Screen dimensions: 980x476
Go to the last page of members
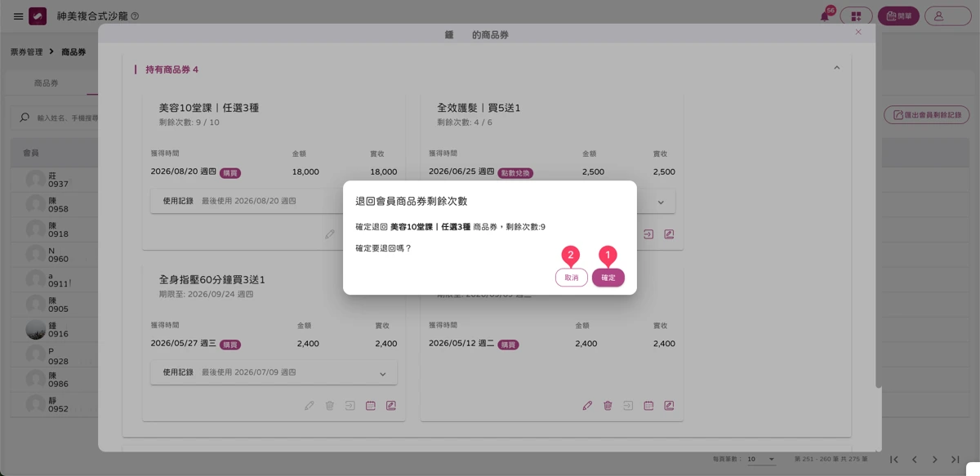click(955, 460)
